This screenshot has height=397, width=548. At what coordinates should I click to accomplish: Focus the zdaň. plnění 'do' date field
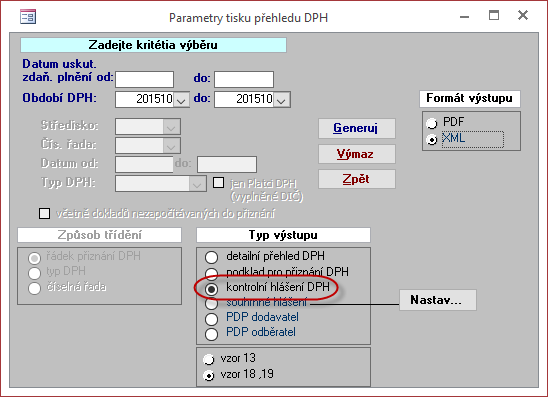coord(244,79)
